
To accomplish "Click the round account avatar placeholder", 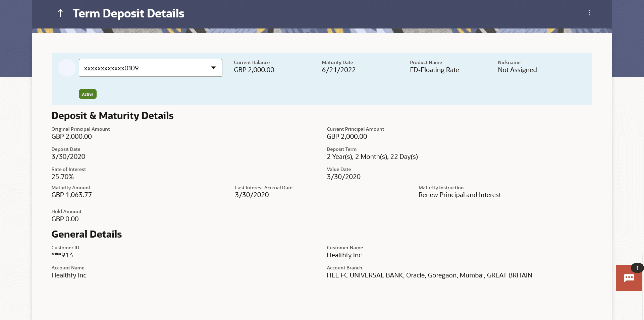I will 67,68.
